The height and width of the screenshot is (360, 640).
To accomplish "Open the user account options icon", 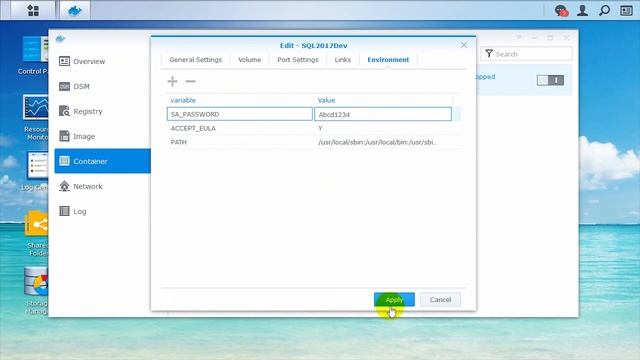I will (x=582, y=10).
